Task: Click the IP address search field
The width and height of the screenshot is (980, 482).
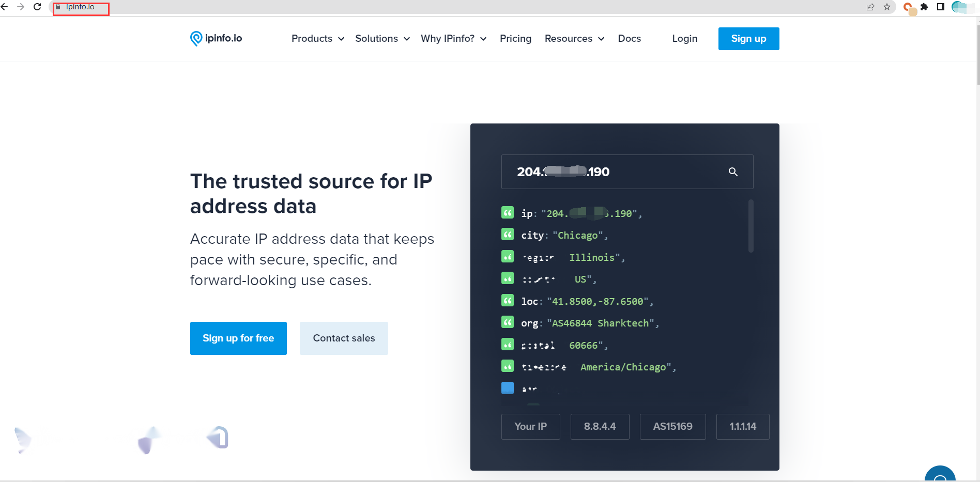Action: point(627,172)
